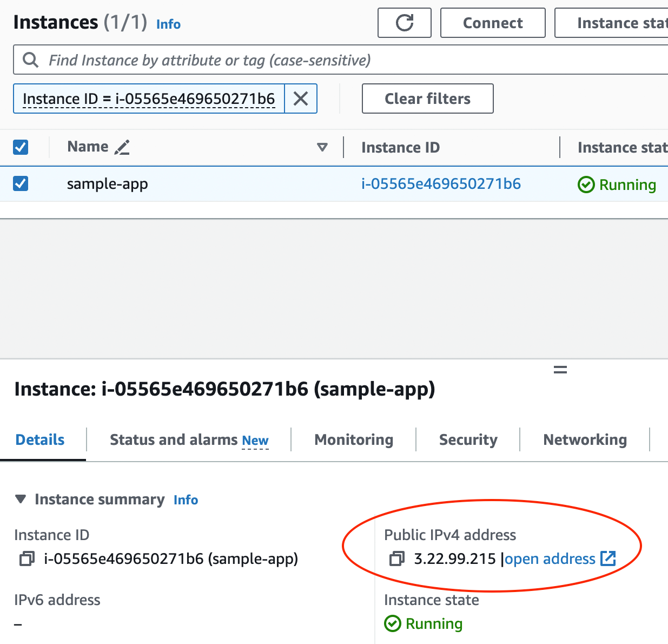Toggle the select-all header checkbox
Viewport: 668px width, 644px height.
(x=21, y=147)
